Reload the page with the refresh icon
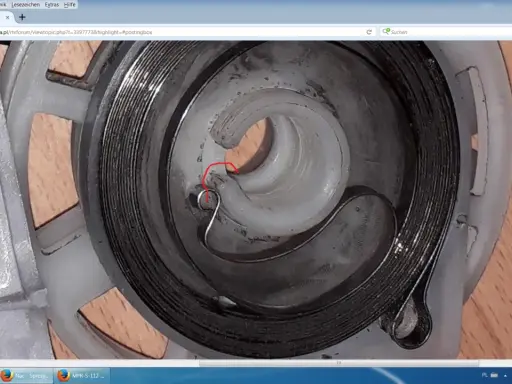This screenshot has width=512, height=384. 369,32
